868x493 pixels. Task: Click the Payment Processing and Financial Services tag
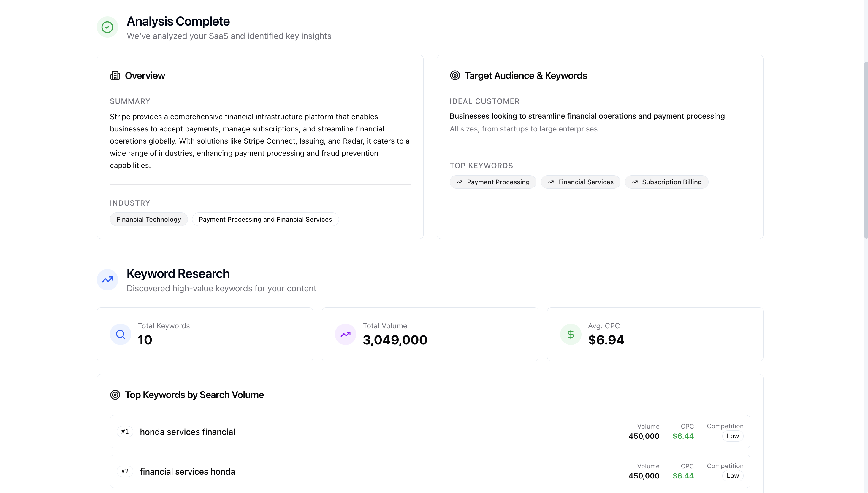click(x=265, y=219)
